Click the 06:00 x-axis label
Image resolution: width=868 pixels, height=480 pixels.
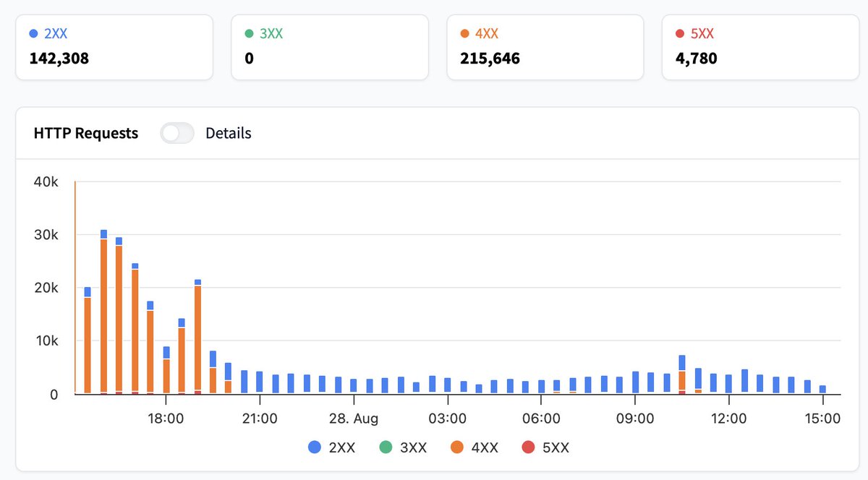pyautogui.click(x=541, y=419)
